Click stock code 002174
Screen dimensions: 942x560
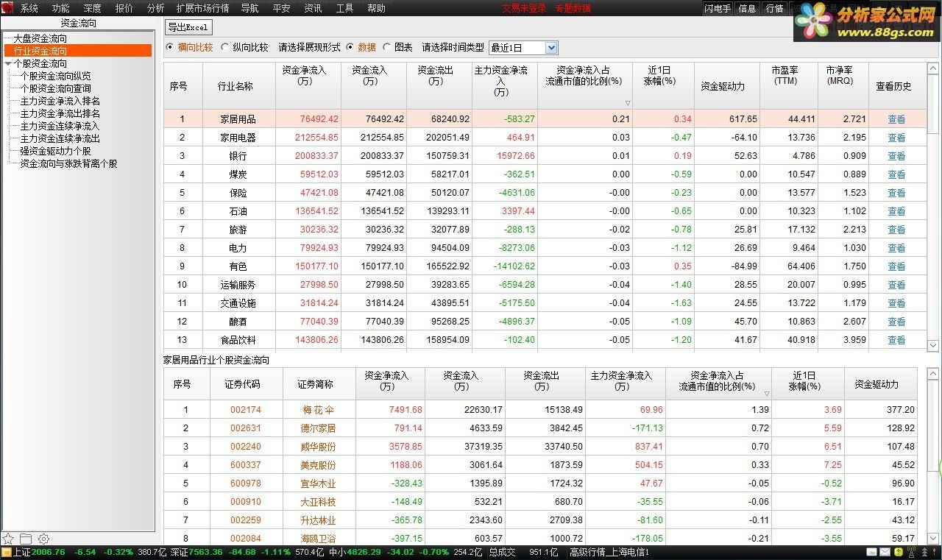click(246, 410)
